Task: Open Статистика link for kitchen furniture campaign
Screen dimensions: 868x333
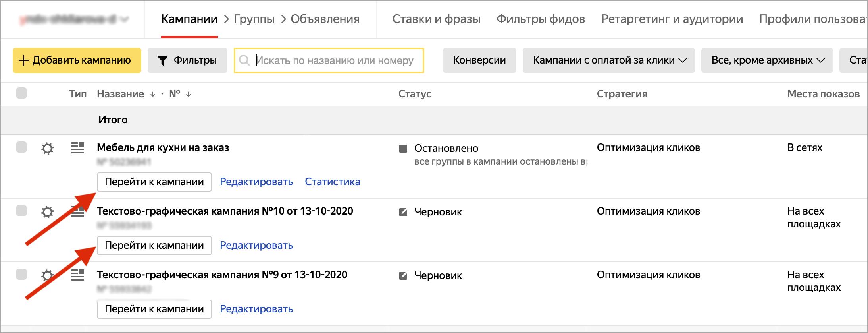Action: [x=332, y=182]
